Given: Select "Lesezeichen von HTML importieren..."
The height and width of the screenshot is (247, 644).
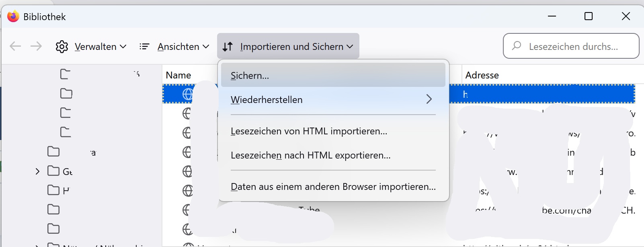Looking at the screenshot, I should (309, 131).
